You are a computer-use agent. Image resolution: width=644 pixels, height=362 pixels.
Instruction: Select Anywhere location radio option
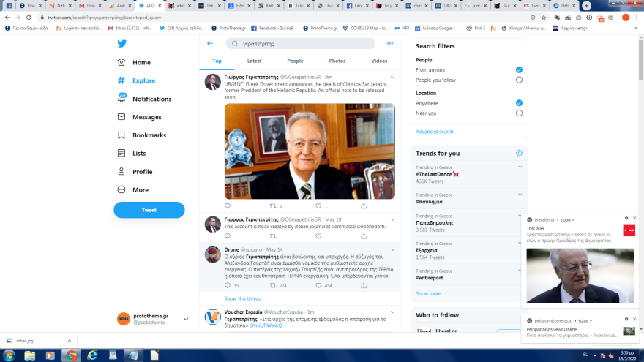[519, 103]
